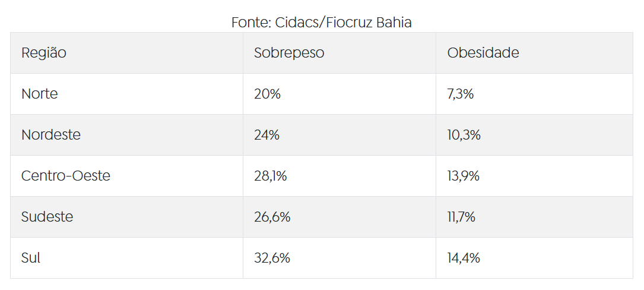Select the 20% overweight cell for Norte
The width and height of the screenshot is (644, 290).
click(x=267, y=94)
